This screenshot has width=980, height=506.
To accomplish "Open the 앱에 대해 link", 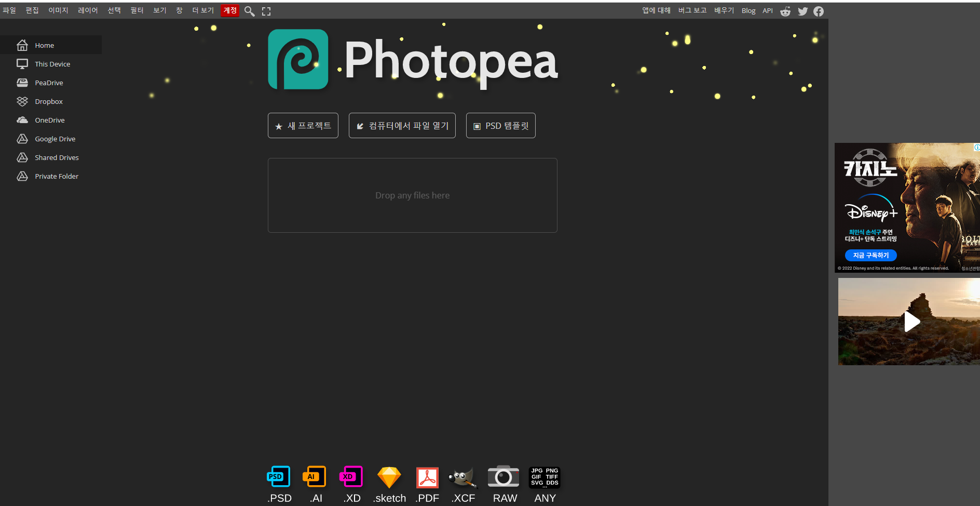I will point(656,10).
